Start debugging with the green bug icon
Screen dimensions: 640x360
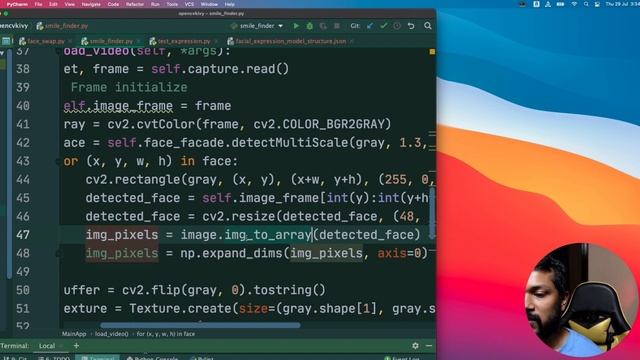(310, 26)
